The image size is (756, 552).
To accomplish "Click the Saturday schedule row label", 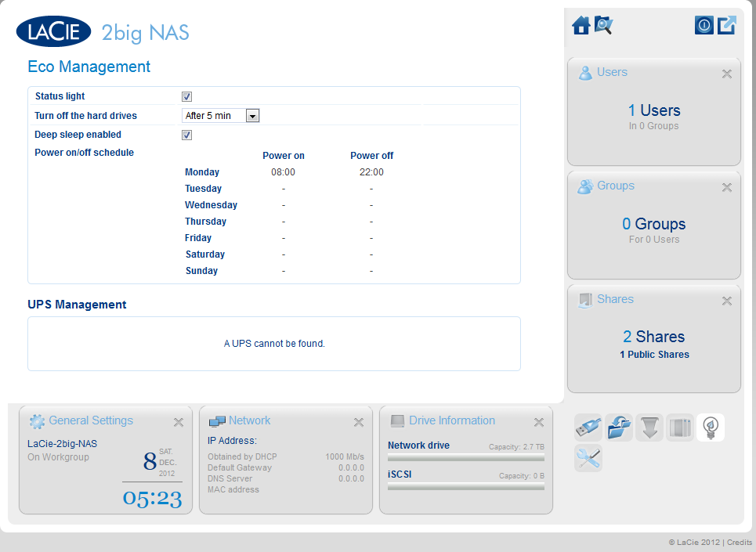I will pyautogui.click(x=205, y=254).
